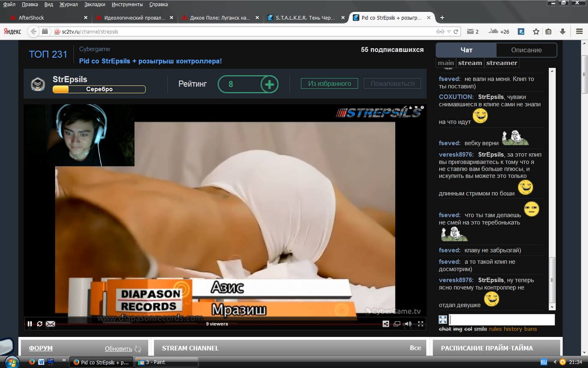Open a new browser tab with the plus
The height and width of the screenshot is (368, 588).
pos(442,18)
